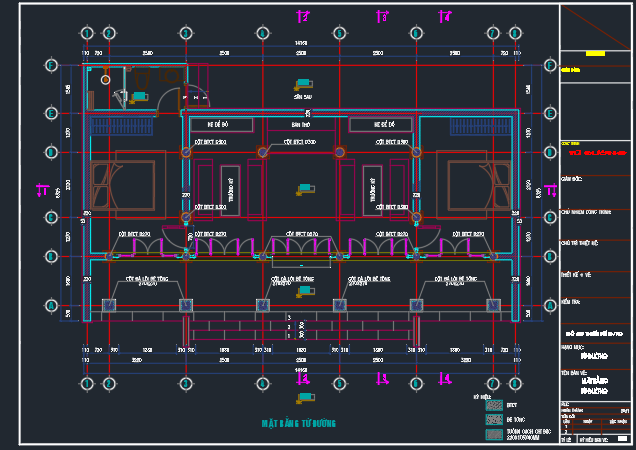Image resolution: width=636 pixels, height=450 pixels.
Task: Click 'TÊN BẢN VẼ:' in title block
Action: click(574, 372)
